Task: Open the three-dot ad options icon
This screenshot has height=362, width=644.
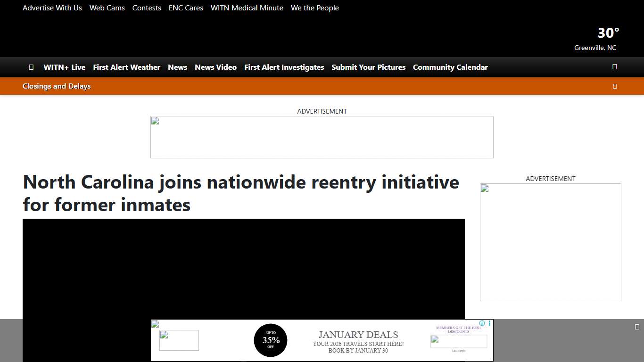Action: tap(489, 323)
